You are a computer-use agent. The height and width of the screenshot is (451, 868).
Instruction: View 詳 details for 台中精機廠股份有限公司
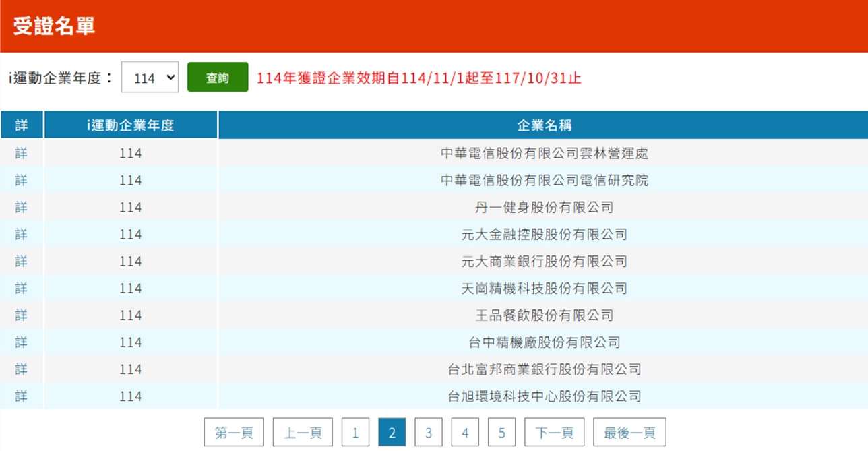(x=22, y=342)
